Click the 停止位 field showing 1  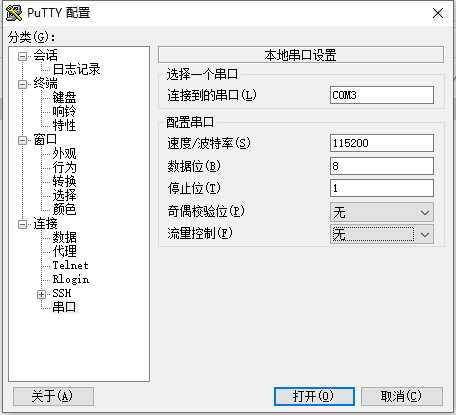(x=382, y=188)
